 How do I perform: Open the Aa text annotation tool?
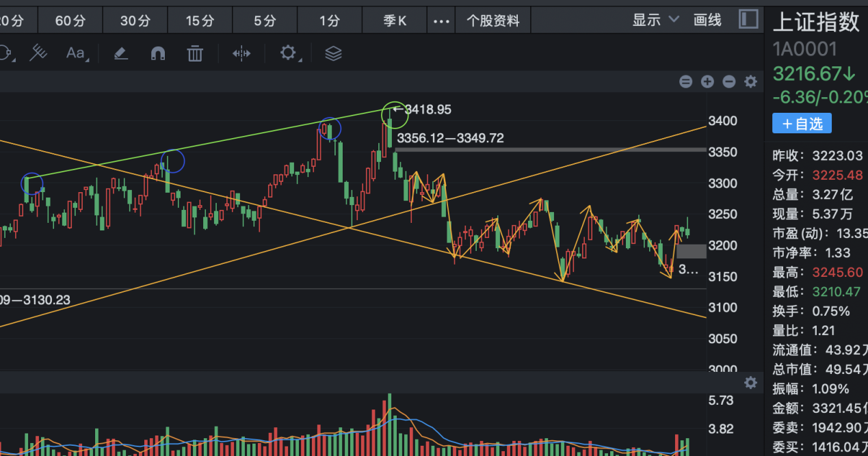pos(75,53)
